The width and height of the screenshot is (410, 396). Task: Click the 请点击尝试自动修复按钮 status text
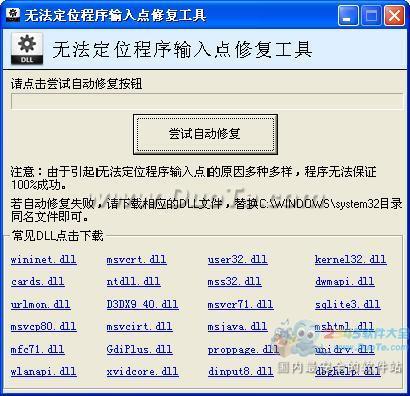[x=77, y=84]
